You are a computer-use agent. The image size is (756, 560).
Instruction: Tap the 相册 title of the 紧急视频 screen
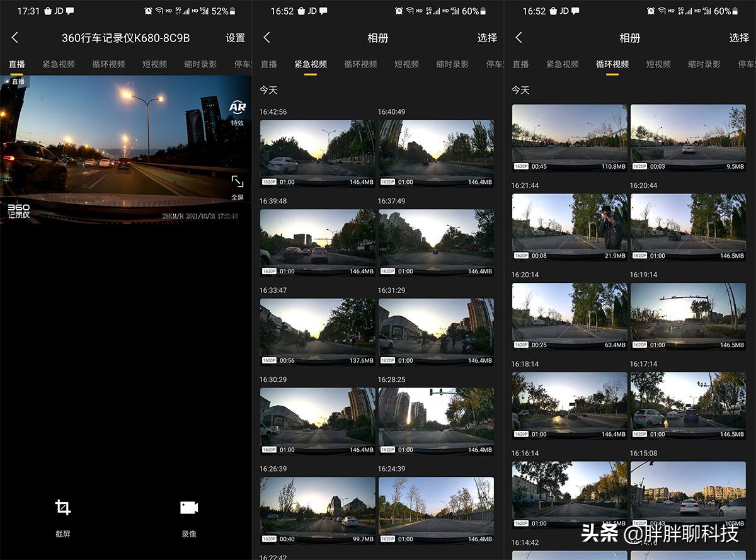pos(377,38)
